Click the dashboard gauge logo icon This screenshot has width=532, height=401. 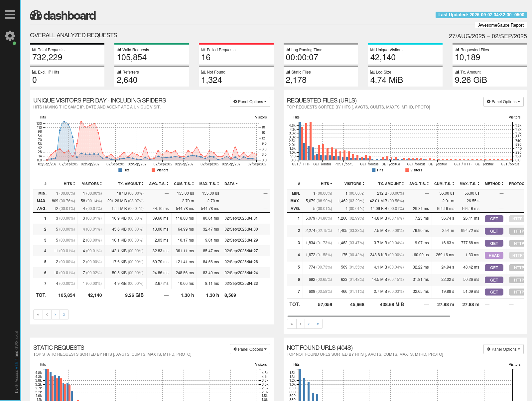[36, 15]
